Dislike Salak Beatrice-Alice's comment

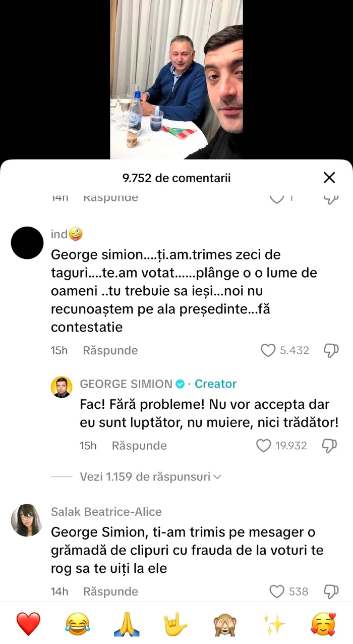331,591
